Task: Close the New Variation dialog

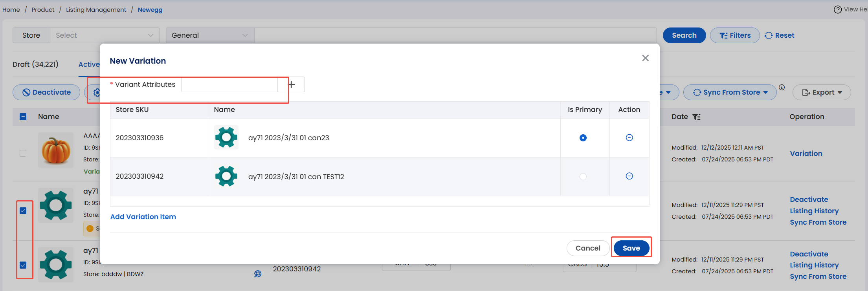Action: click(x=645, y=58)
